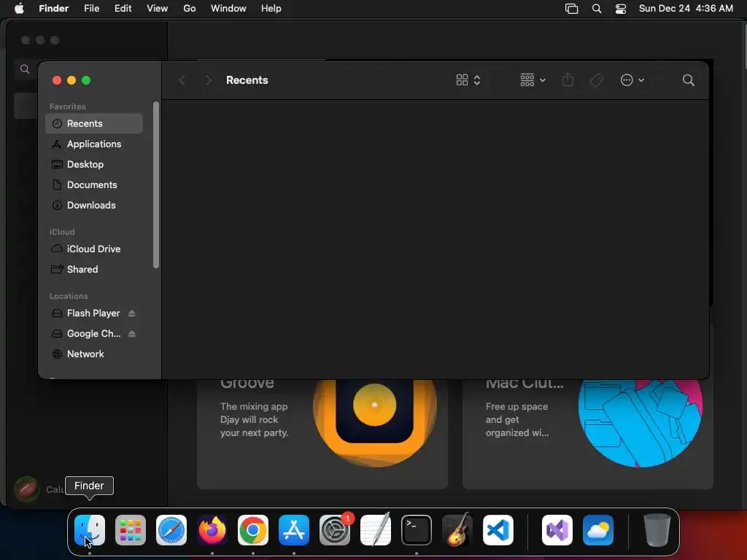Screen dimensions: 747x560
Task: Open Network in Finder sidebar
Action: tap(94, 354)
